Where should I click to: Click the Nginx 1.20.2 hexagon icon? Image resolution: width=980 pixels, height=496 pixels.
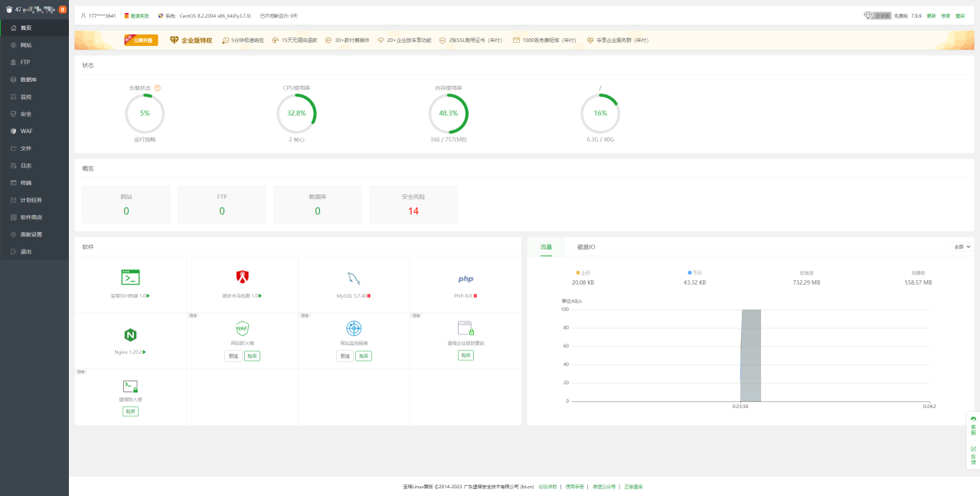point(130,334)
